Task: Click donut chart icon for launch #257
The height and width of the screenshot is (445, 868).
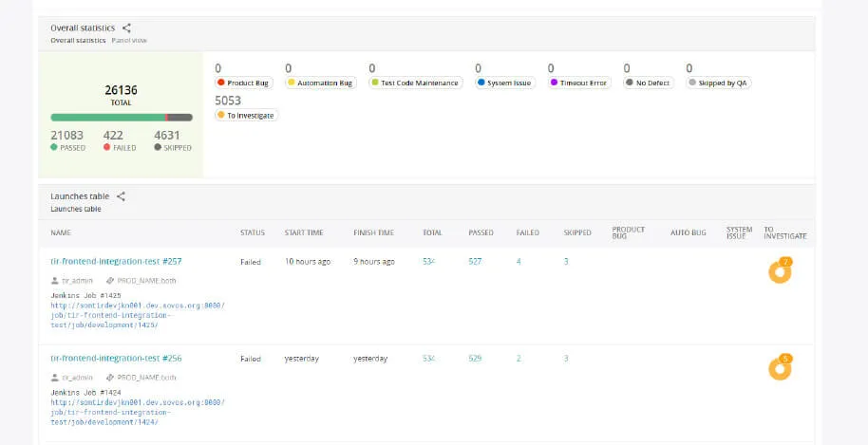Action: 780,271
